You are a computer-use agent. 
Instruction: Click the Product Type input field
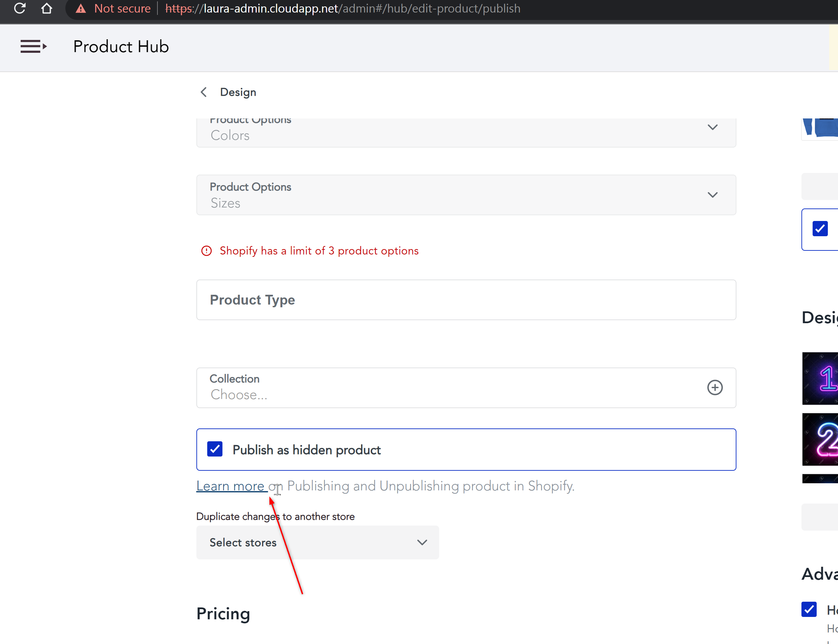[x=466, y=300]
